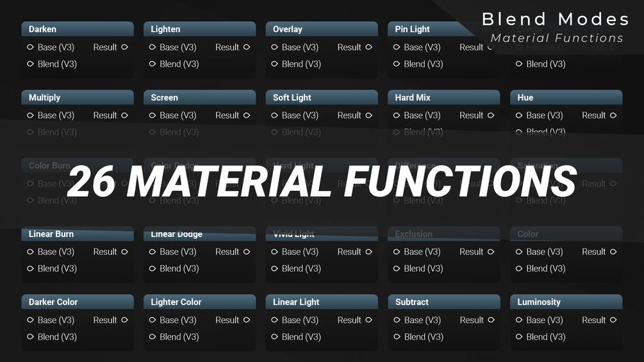This screenshot has height=362, width=644.
Task: Select the Soft Light node header
Action: [322, 97]
